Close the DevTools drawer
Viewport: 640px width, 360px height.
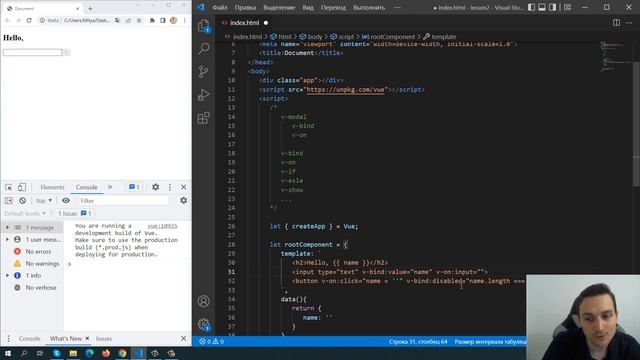click(183, 338)
